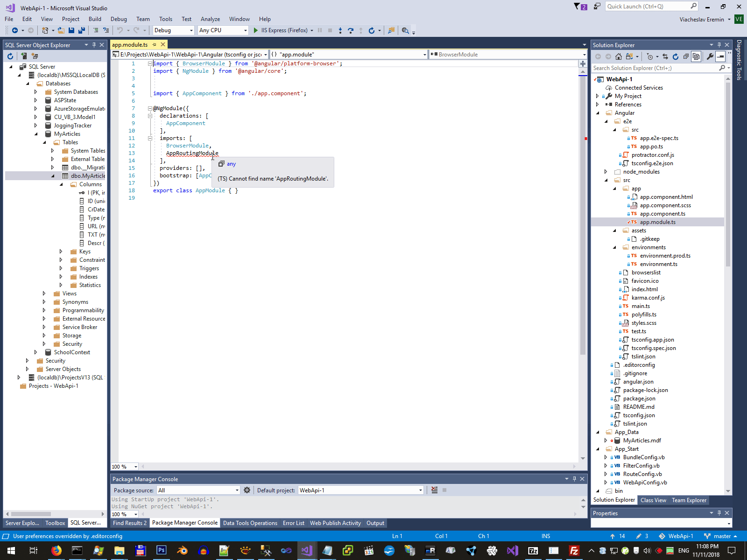Refresh the SQL Server Object Explorer
Viewport: 747px width, 560px height.
coord(10,56)
